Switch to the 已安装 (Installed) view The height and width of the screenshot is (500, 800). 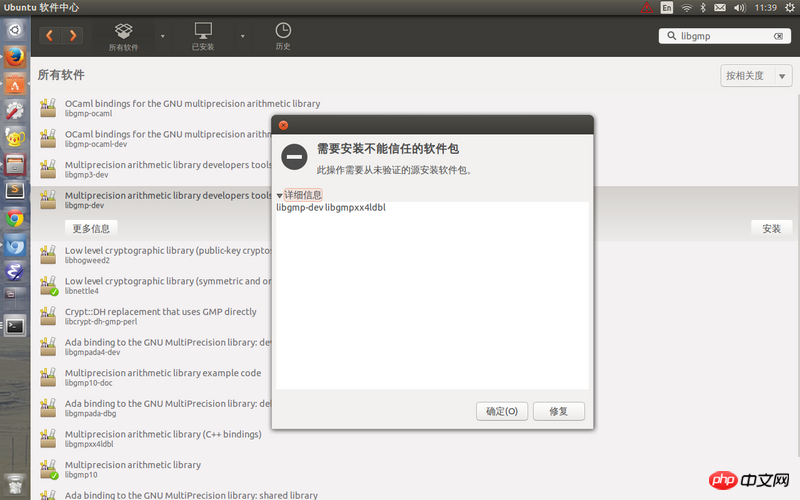[x=203, y=37]
